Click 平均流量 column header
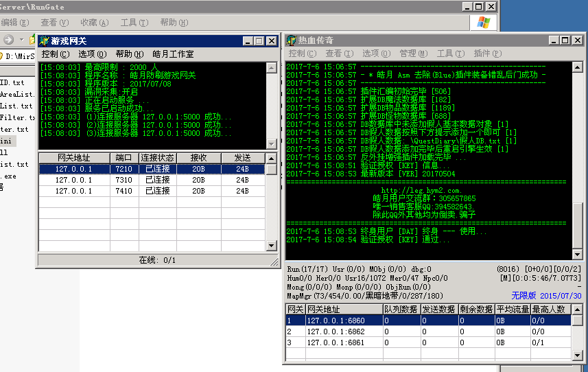This screenshot has height=372, width=588. click(x=513, y=310)
